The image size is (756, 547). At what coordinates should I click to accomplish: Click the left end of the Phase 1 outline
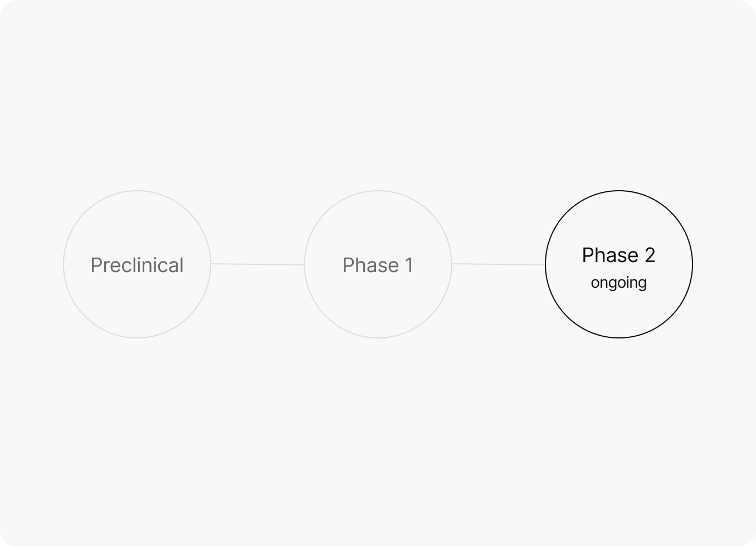coord(305,265)
